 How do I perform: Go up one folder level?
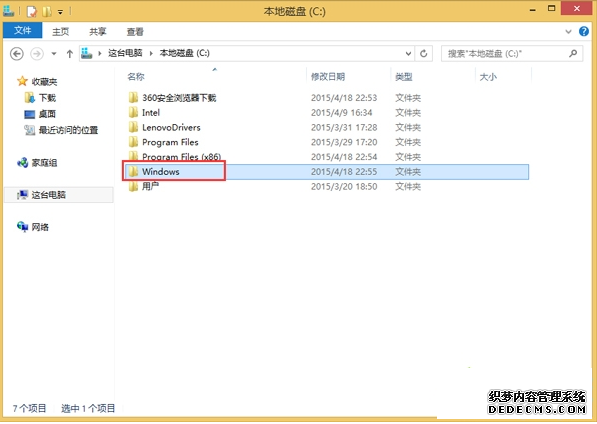pyautogui.click(x=69, y=54)
